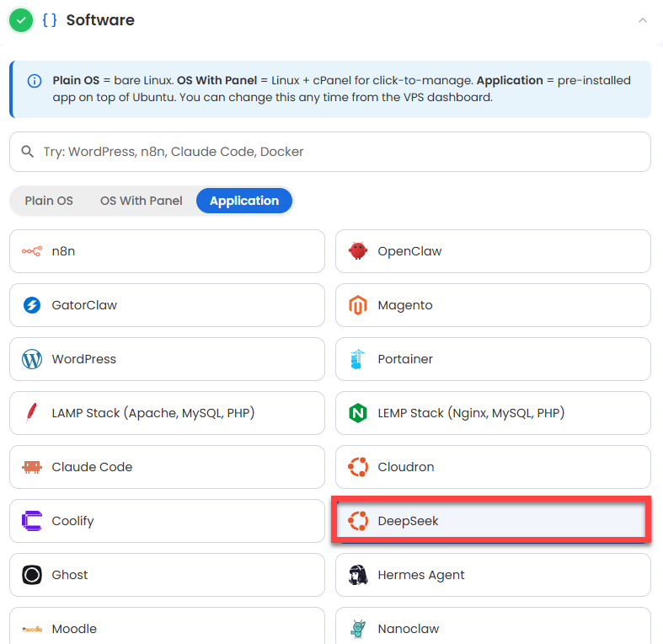
Task: Click the Hermes Agent portrait icon
Action: pos(358,575)
